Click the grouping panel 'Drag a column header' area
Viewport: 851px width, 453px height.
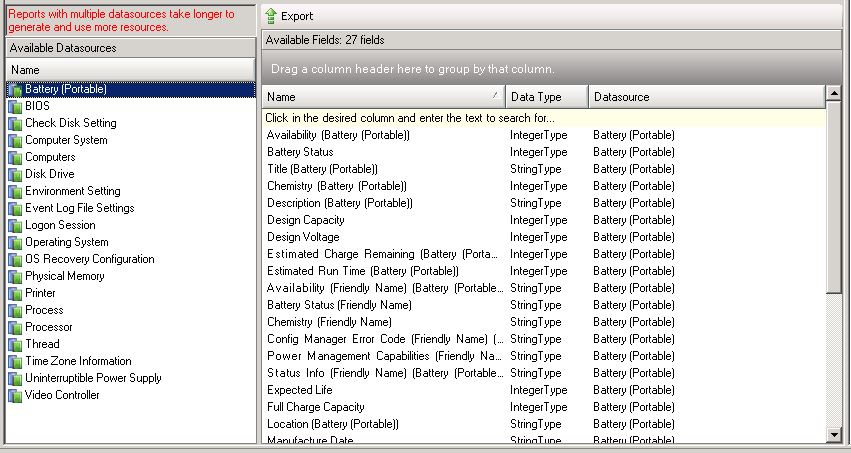pos(551,69)
